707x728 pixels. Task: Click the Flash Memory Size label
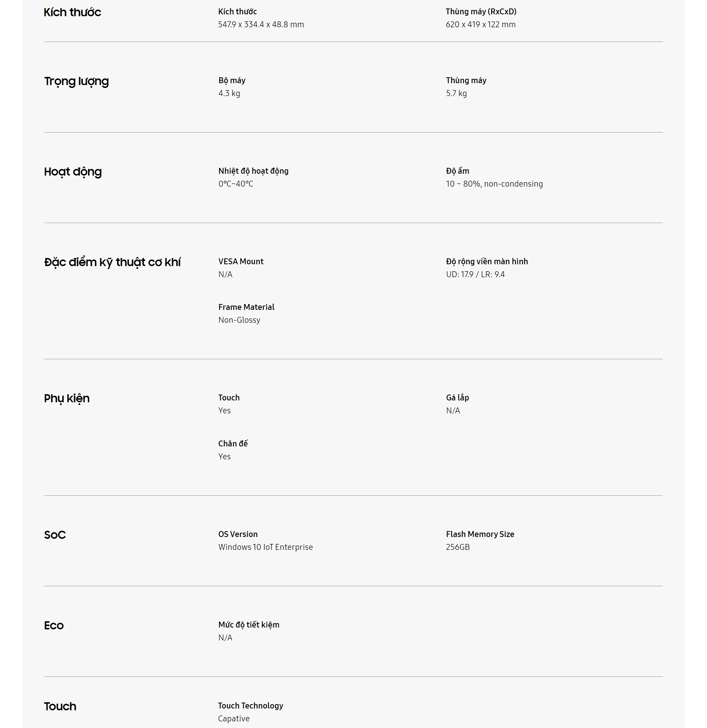[480, 534]
